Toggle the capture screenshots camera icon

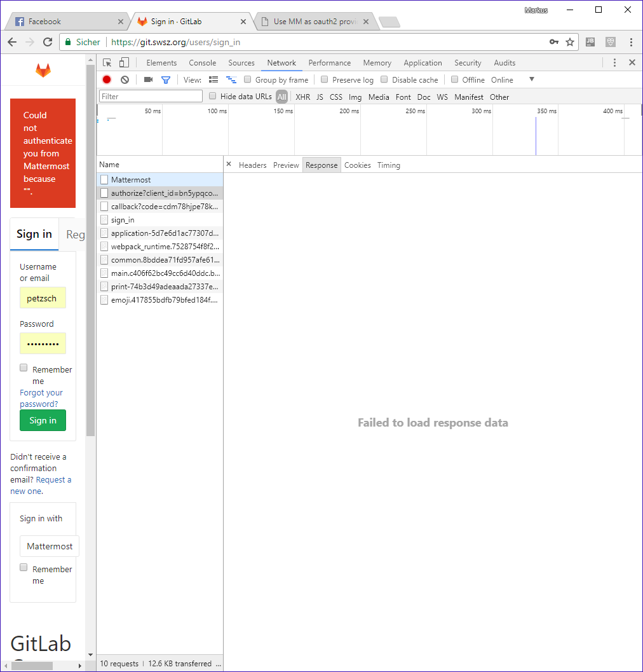(148, 79)
